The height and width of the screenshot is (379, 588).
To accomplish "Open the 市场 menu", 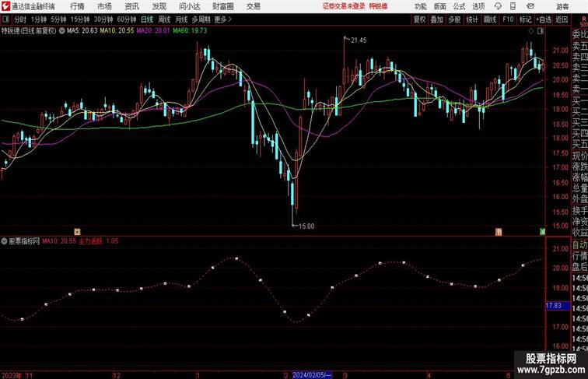I will click(x=104, y=6).
